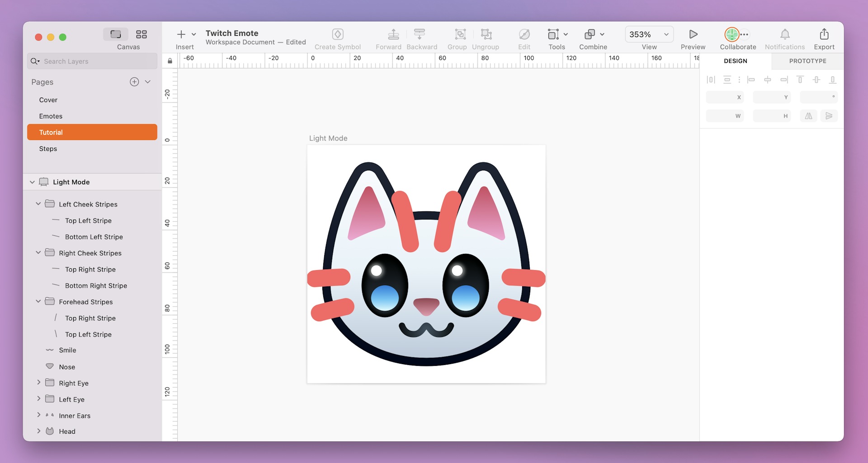Expand the Right Eye layer group
Viewport: 868px width, 463px height.
(38, 383)
